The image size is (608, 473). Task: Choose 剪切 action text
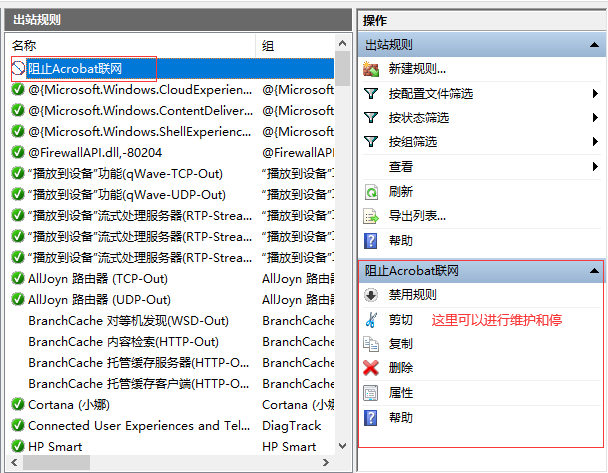pyautogui.click(x=401, y=320)
